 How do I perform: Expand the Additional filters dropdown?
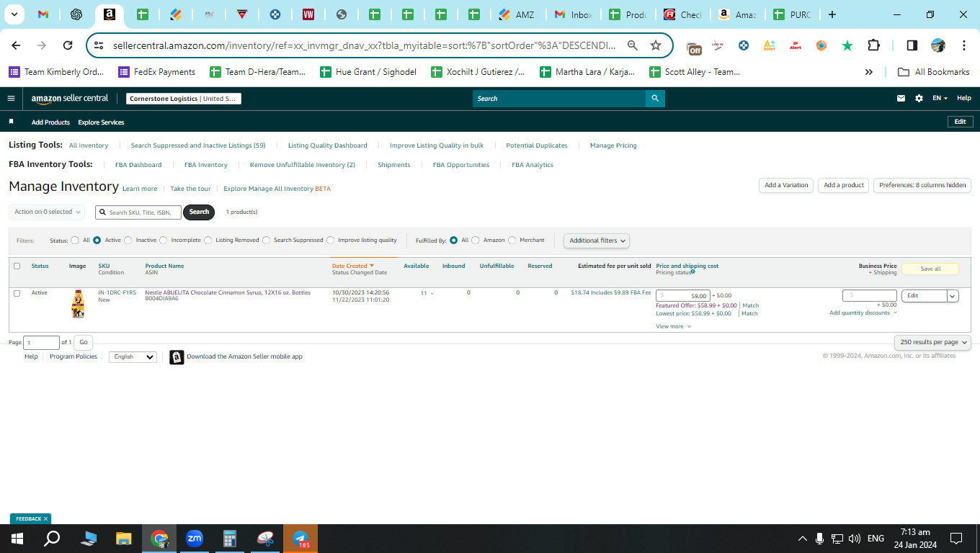[x=597, y=240]
